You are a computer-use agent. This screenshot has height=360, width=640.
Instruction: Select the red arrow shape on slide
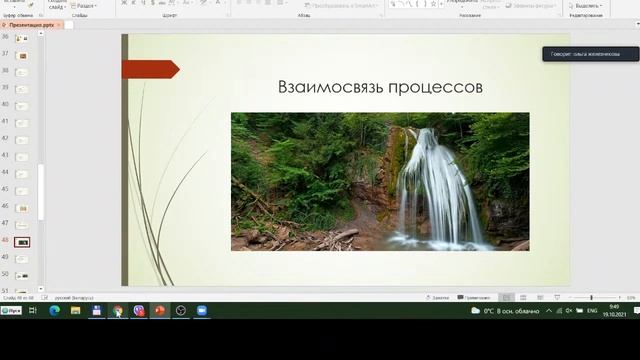(x=151, y=69)
